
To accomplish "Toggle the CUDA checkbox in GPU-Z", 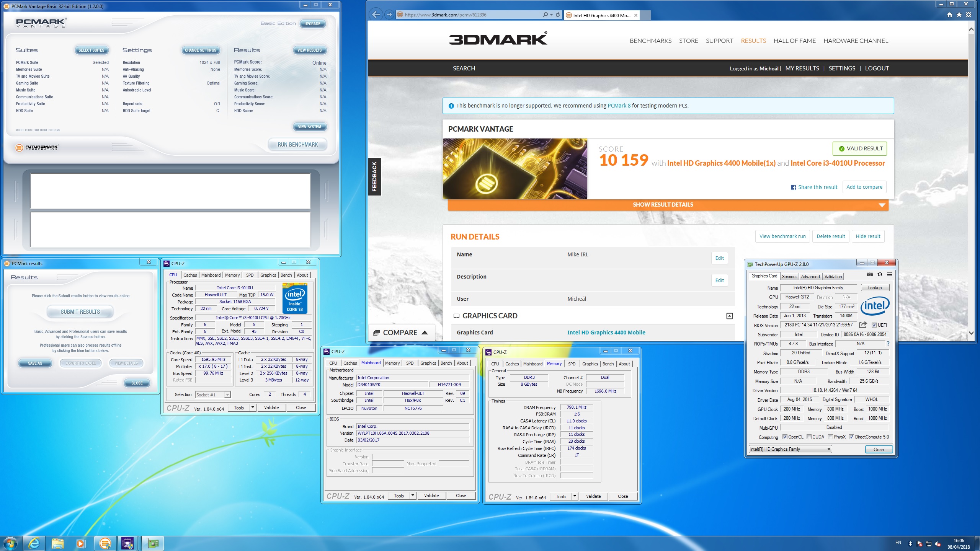I will click(x=809, y=437).
